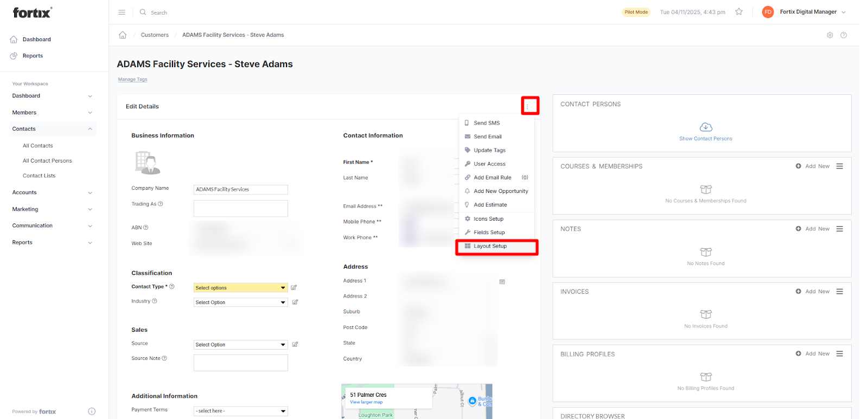Click the Manage Tags link
868x419 pixels.
pyautogui.click(x=133, y=80)
